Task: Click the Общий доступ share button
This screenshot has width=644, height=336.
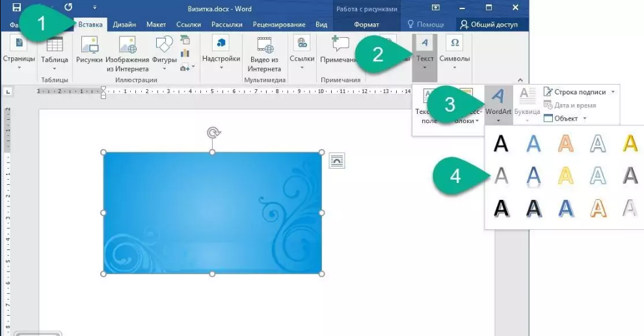Action: click(489, 24)
